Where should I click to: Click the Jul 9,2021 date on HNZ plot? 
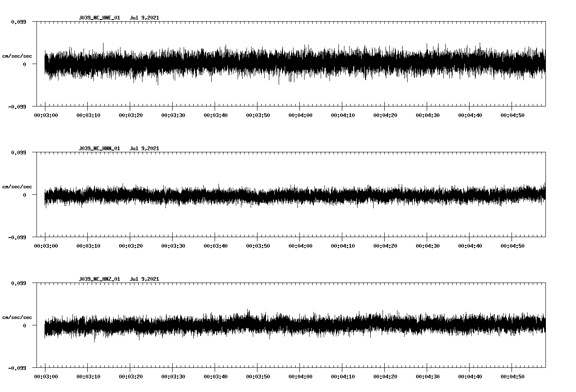click(x=144, y=279)
